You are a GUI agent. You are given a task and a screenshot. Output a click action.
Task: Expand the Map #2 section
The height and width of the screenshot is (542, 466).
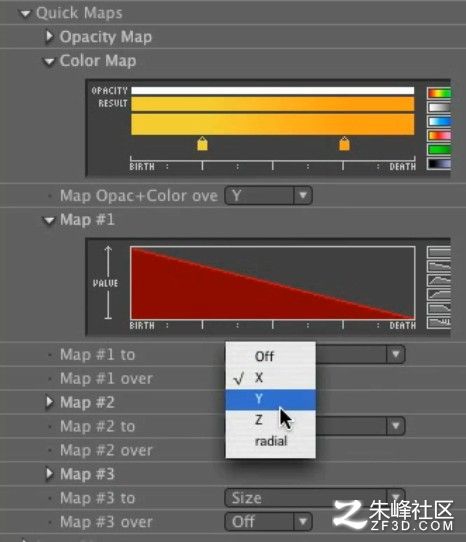coord(49,402)
